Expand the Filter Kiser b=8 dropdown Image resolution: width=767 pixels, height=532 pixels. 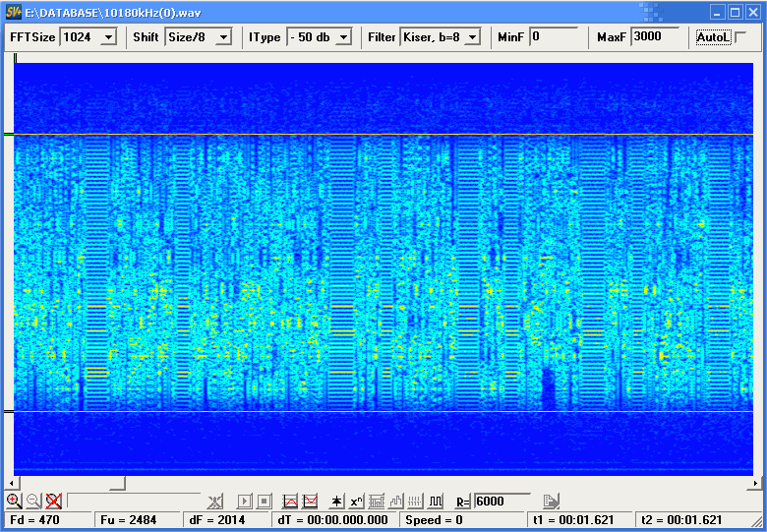472,37
